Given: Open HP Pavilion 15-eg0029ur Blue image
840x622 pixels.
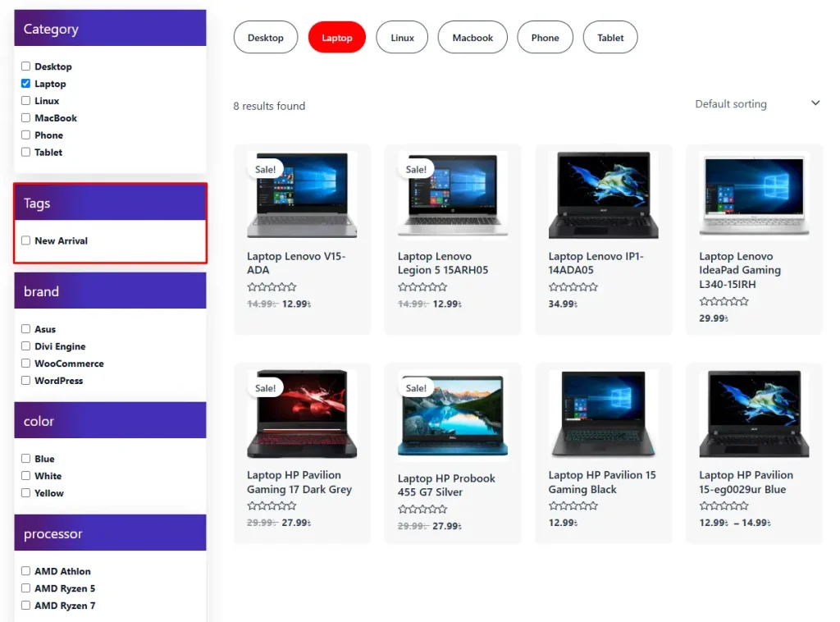Looking at the screenshot, I should point(754,414).
